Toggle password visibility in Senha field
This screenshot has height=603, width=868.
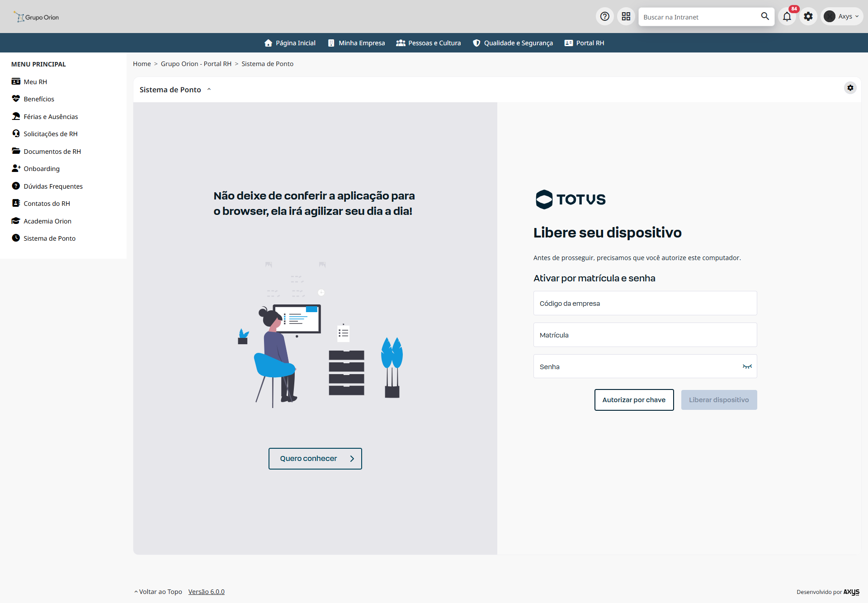pyautogui.click(x=747, y=366)
